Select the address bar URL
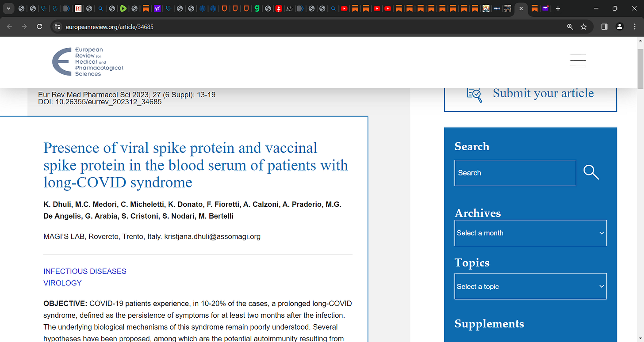644x342 pixels. click(110, 27)
